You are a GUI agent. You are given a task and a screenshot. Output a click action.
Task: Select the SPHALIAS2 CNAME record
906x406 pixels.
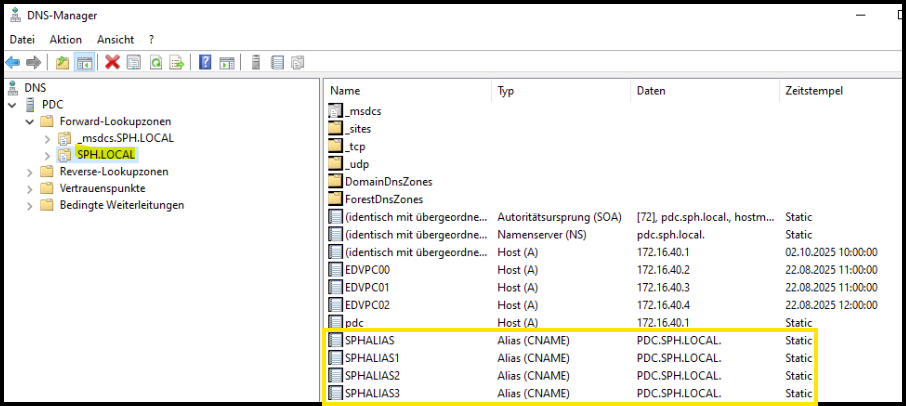(x=371, y=375)
